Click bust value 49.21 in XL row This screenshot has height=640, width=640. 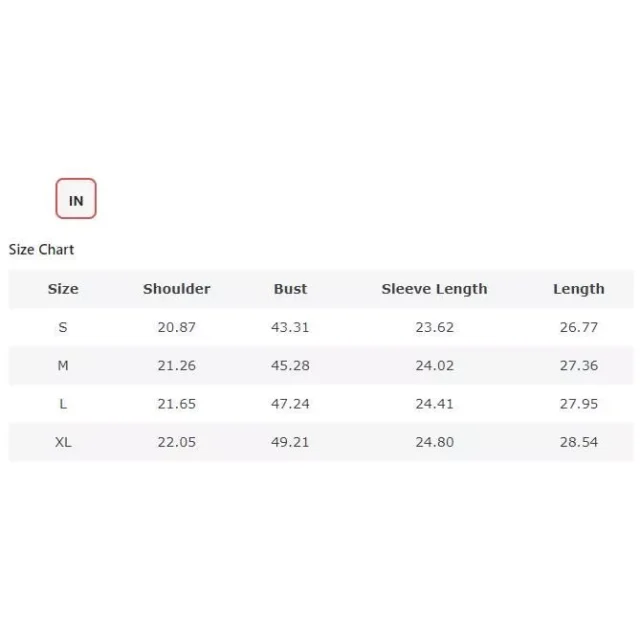pos(290,441)
